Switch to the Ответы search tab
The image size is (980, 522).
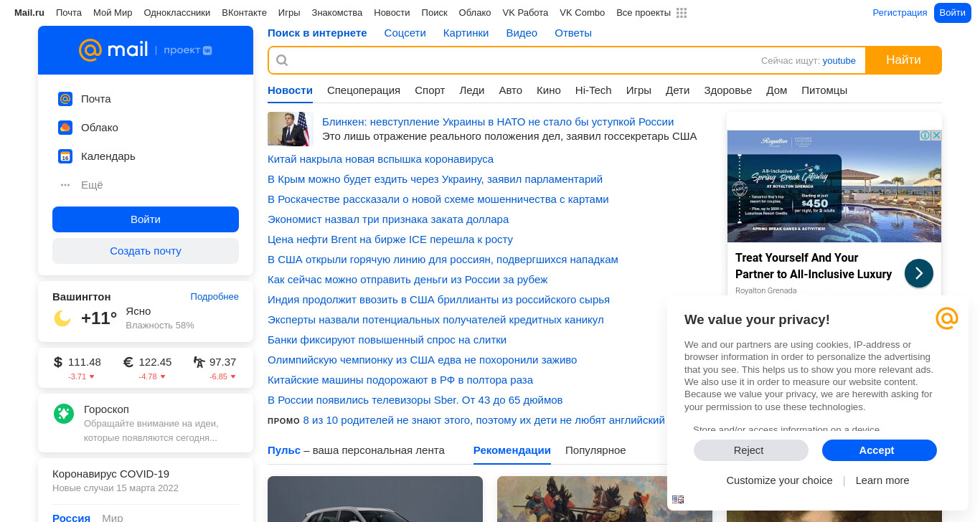573,33
